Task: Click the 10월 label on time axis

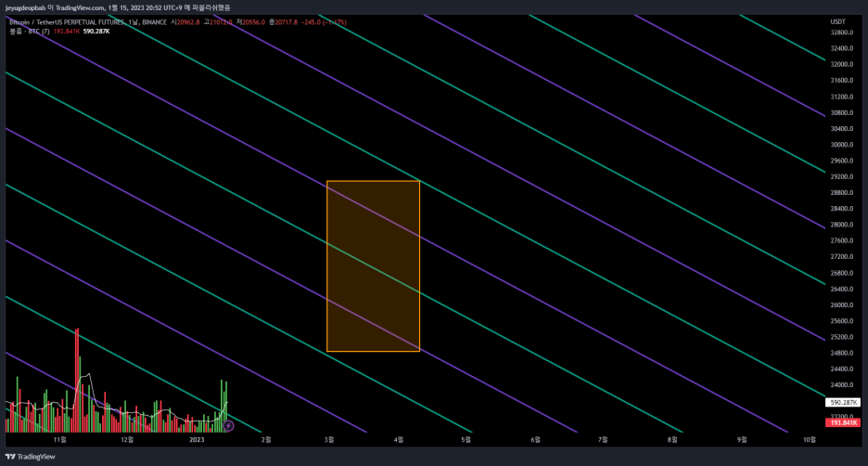Action: [810, 439]
